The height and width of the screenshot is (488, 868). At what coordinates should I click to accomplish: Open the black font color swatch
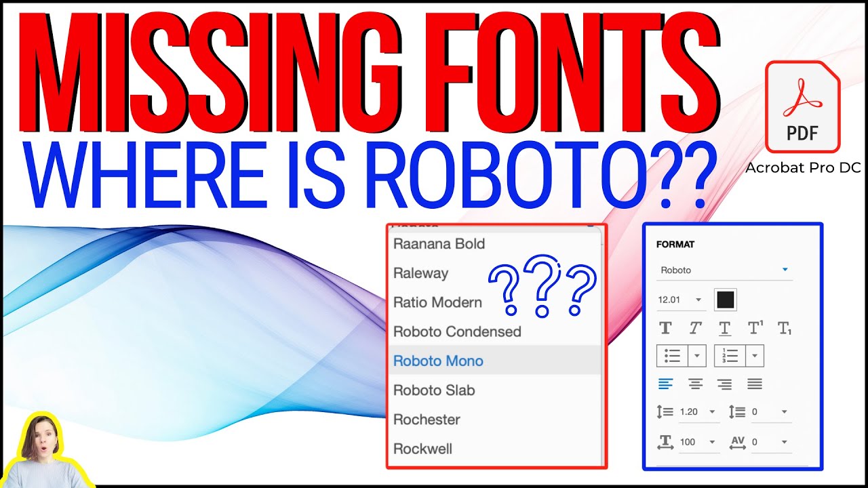[x=726, y=300]
